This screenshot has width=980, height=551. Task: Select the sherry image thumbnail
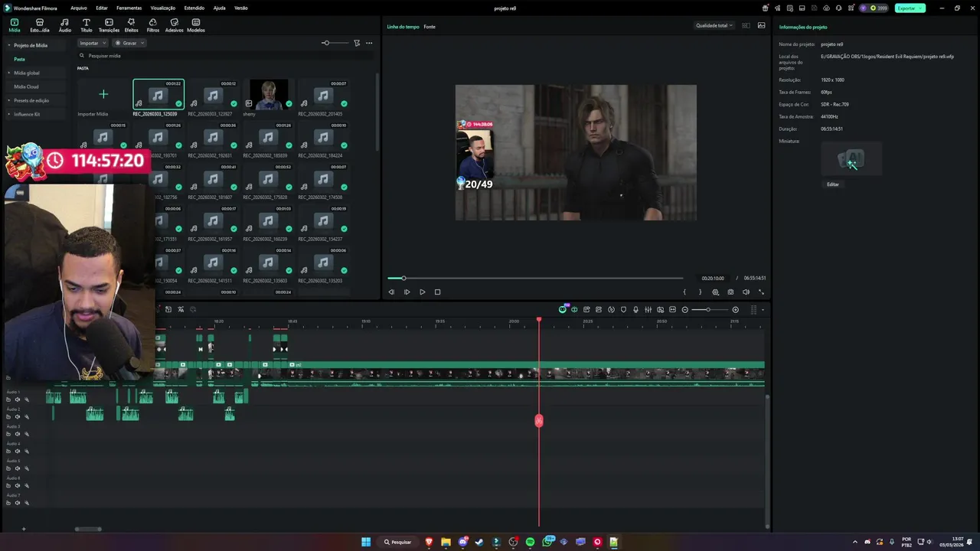point(269,95)
